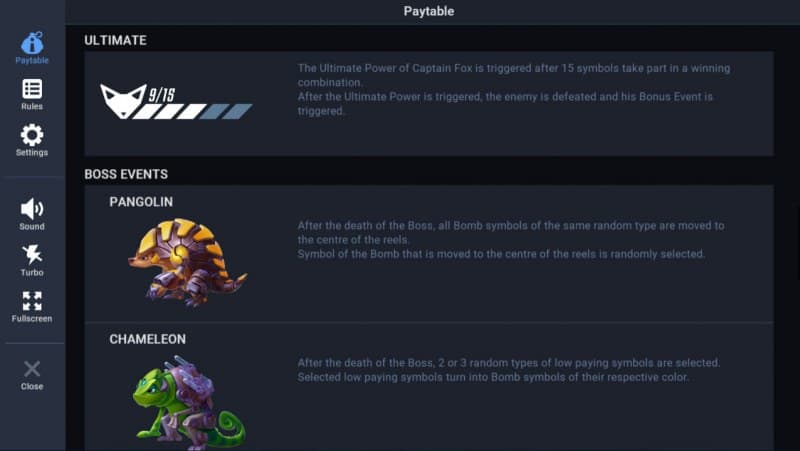
Task: Click the Pangolin boss event description
Action: tap(511, 239)
